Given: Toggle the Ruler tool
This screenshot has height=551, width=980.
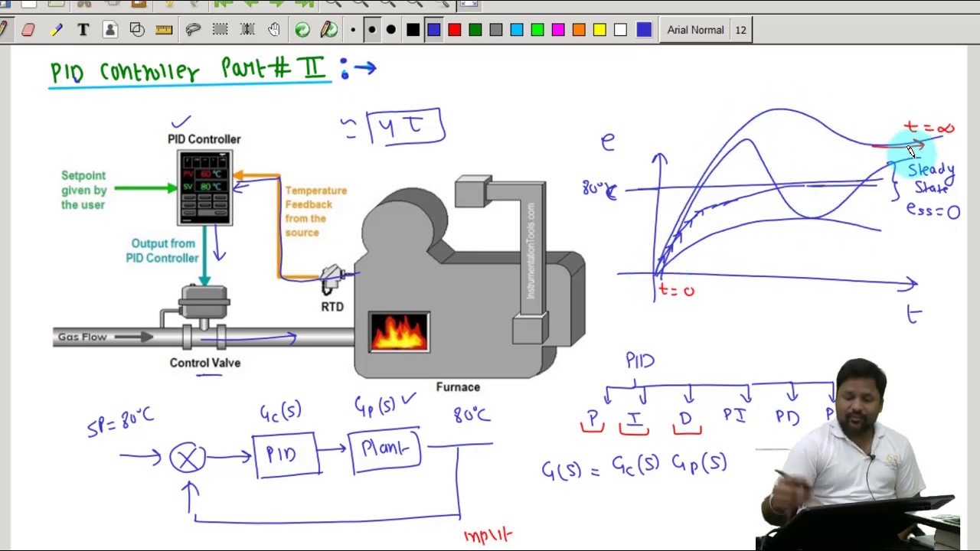Looking at the screenshot, I should coord(164,30).
